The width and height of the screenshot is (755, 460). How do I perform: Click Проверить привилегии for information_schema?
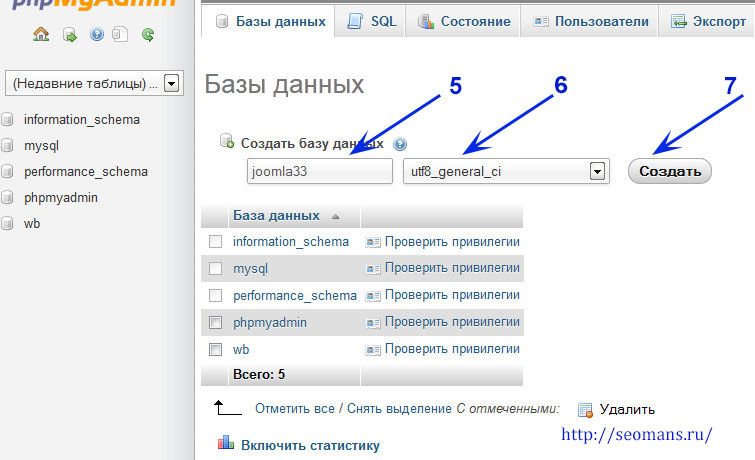tap(452, 241)
